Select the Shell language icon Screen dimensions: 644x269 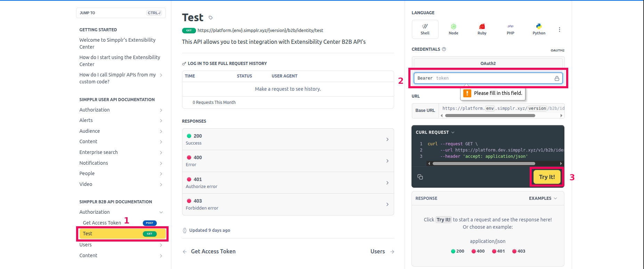(x=425, y=29)
